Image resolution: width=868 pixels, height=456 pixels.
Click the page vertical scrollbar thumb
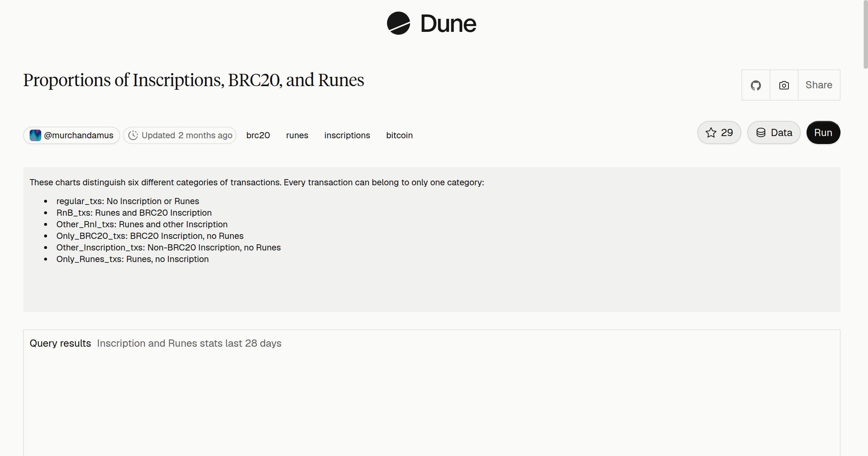pos(865,34)
